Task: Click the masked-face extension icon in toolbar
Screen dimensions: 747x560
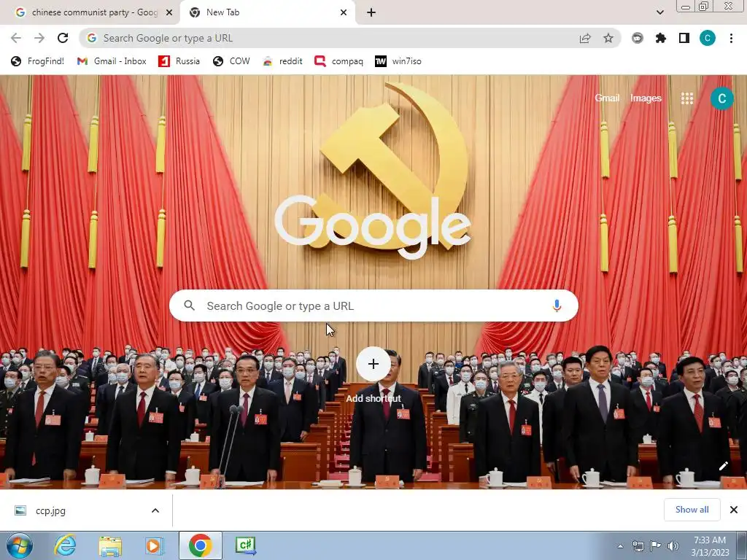Action: 638,38
